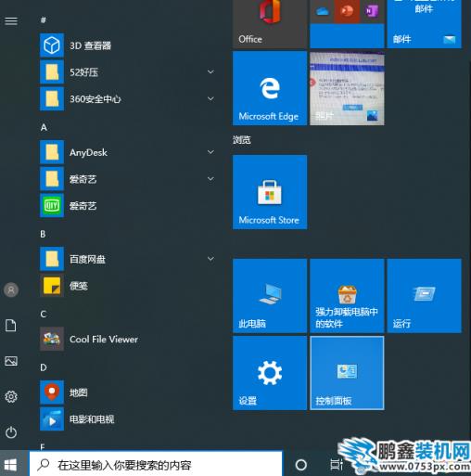Image resolution: width=471 pixels, height=476 pixels.
Task: Open the 邮件 mail tile
Action: click(425, 24)
